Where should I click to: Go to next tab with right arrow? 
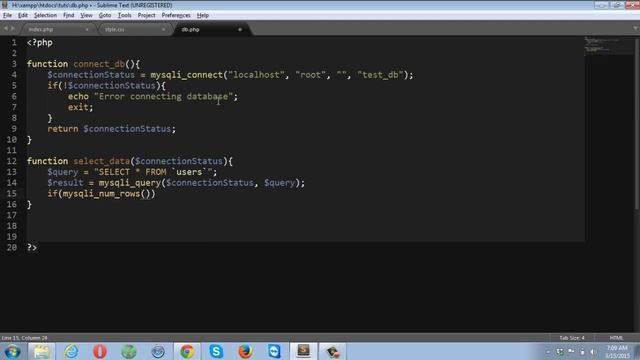point(13,28)
